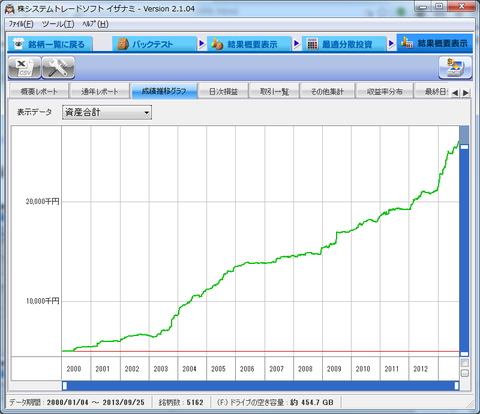Open the 取引一覧 tab
The width and height of the screenshot is (480, 414).
(274, 91)
